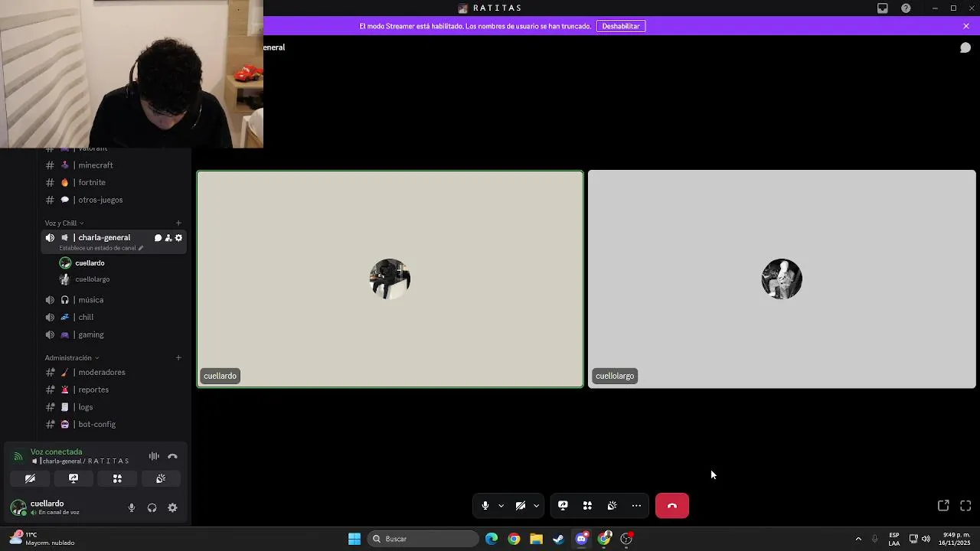The image size is (980, 551).
Task: Launch activity from voice panel
Action: (x=117, y=478)
